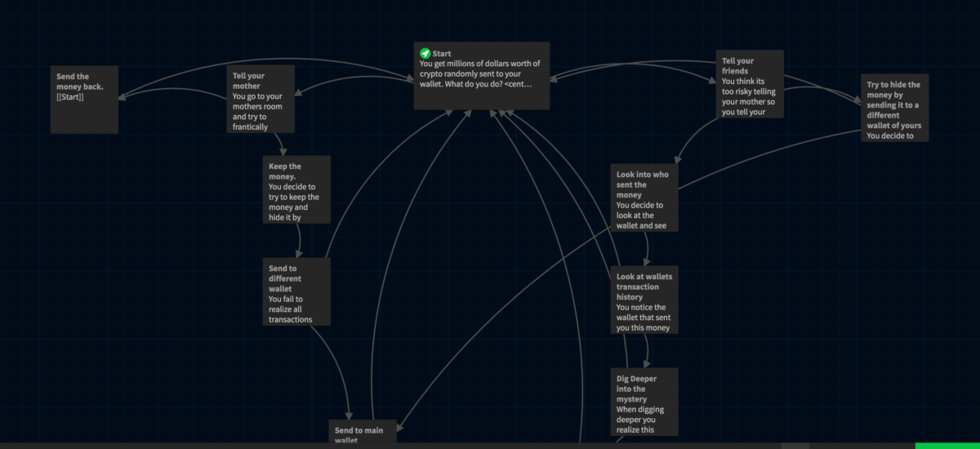Viewport: 980px width, 449px height.
Task: Click the green button in bottom bar
Action: pyautogui.click(x=947, y=446)
